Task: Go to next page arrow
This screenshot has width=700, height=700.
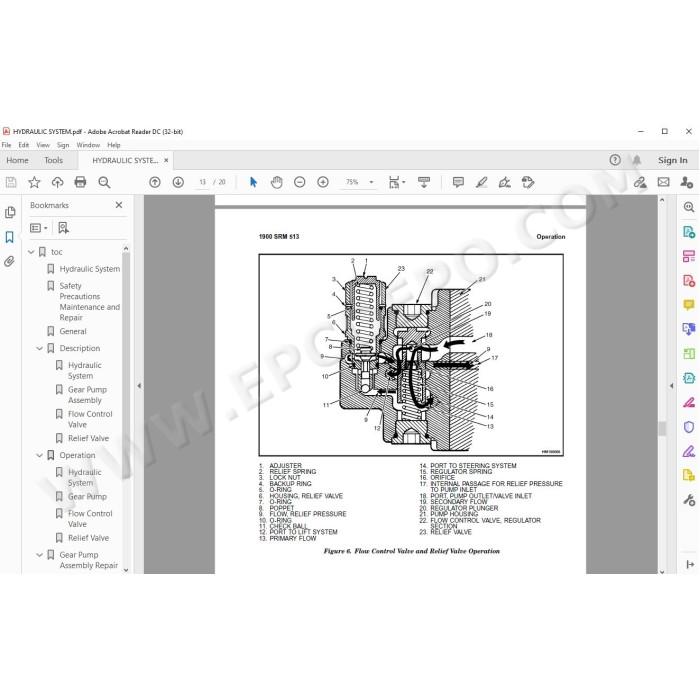Action: click(178, 182)
